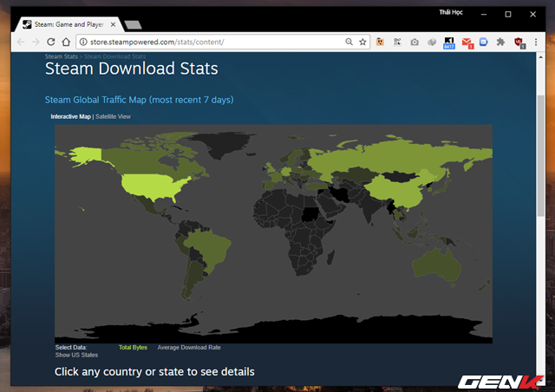Open the puzzle piece extension icon
This screenshot has width=555, height=392.
click(x=500, y=42)
